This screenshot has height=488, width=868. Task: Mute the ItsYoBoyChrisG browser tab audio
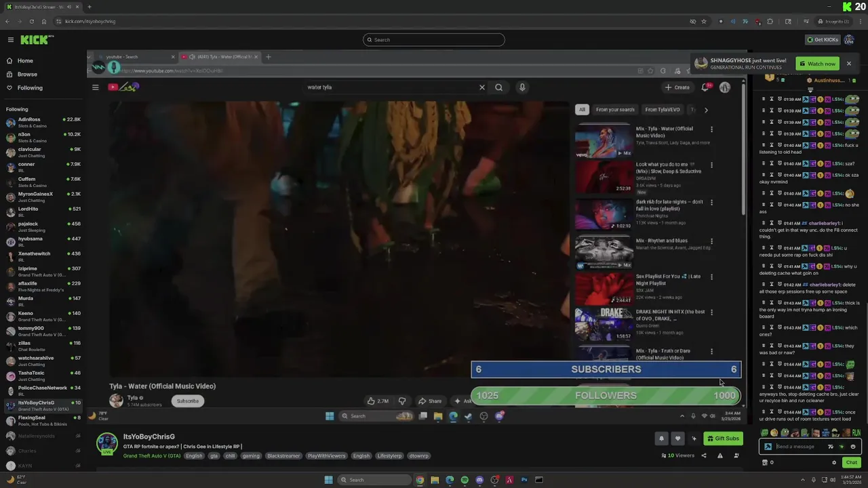[69, 7]
